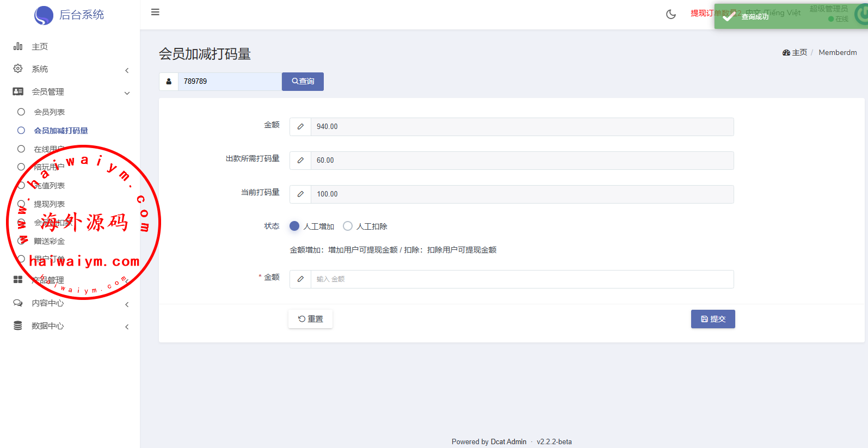Click the 后台系统 title text
The height and width of the screenshot is (448, 868).
[82, 15]
